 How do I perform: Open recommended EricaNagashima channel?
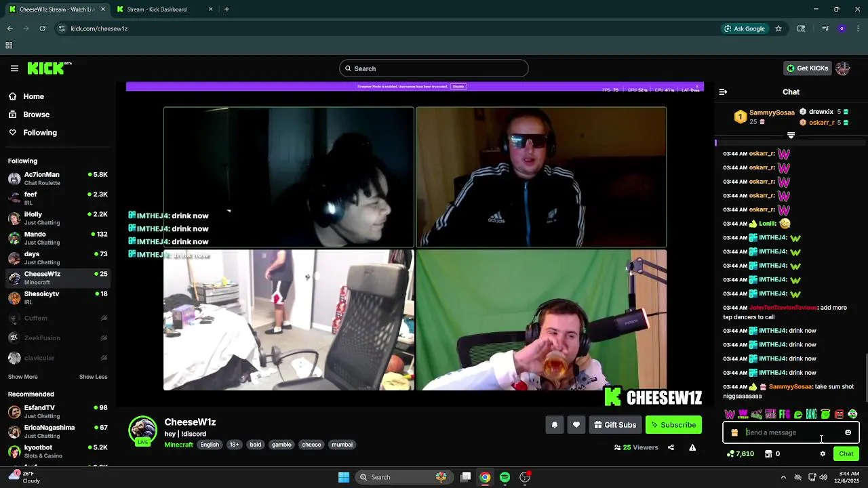pos(58,432)
